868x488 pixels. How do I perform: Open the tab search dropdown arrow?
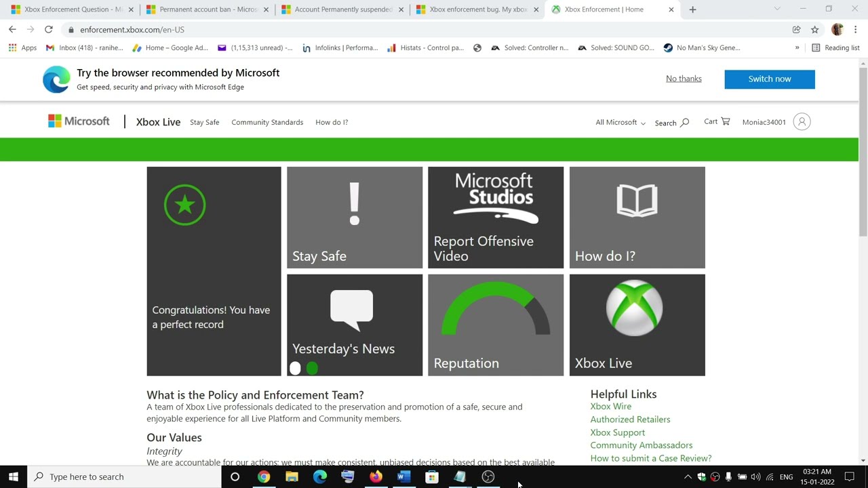pos(777,9)
